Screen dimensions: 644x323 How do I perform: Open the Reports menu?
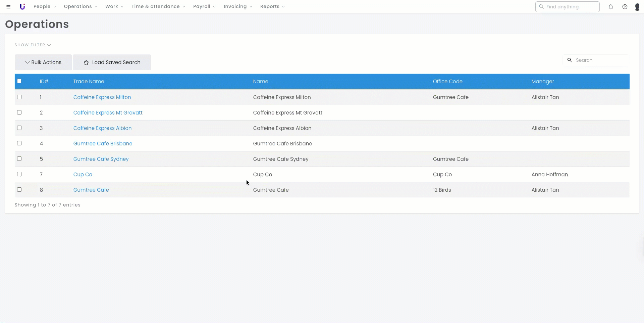pos(272,7)
